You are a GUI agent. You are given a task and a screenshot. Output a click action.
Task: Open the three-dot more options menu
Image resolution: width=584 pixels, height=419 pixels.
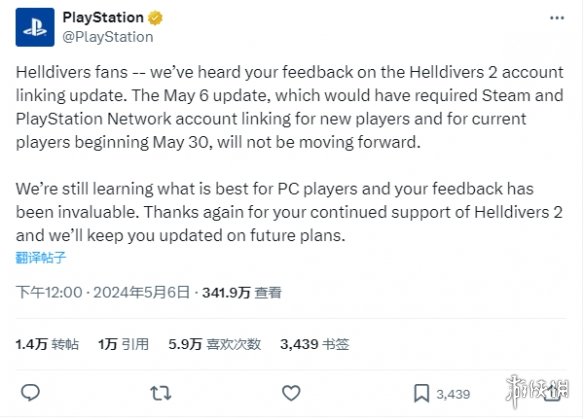click(557, 18)
